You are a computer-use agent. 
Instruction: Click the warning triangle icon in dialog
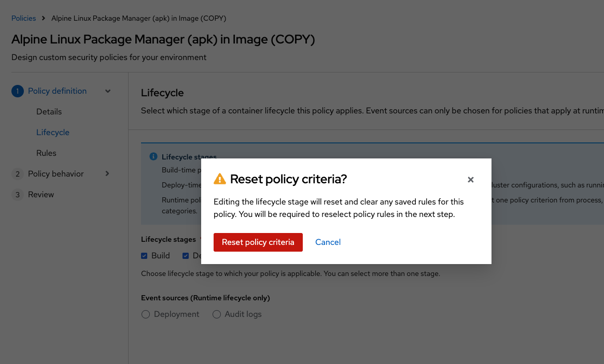coord(220,179)
